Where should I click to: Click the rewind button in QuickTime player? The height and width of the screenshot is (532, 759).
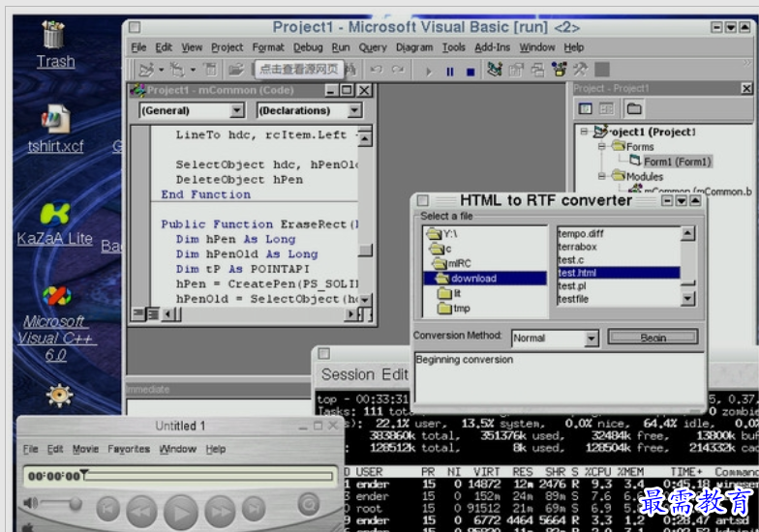(141, 511)
